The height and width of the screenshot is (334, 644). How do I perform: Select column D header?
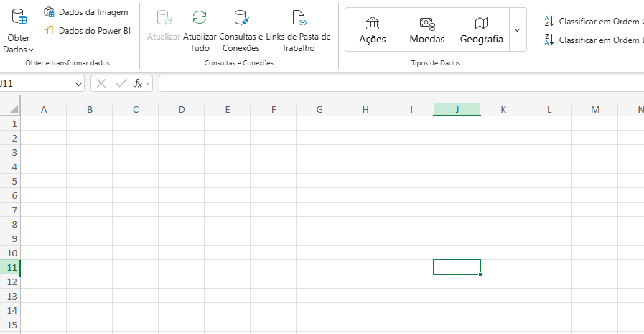pyautogui.click(x=182, y=110)
